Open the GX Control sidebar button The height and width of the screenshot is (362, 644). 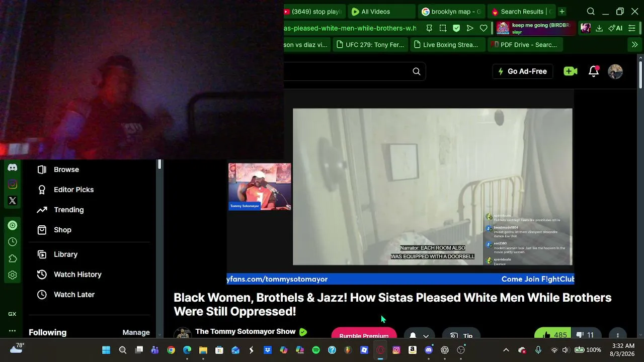coord(13,314)
